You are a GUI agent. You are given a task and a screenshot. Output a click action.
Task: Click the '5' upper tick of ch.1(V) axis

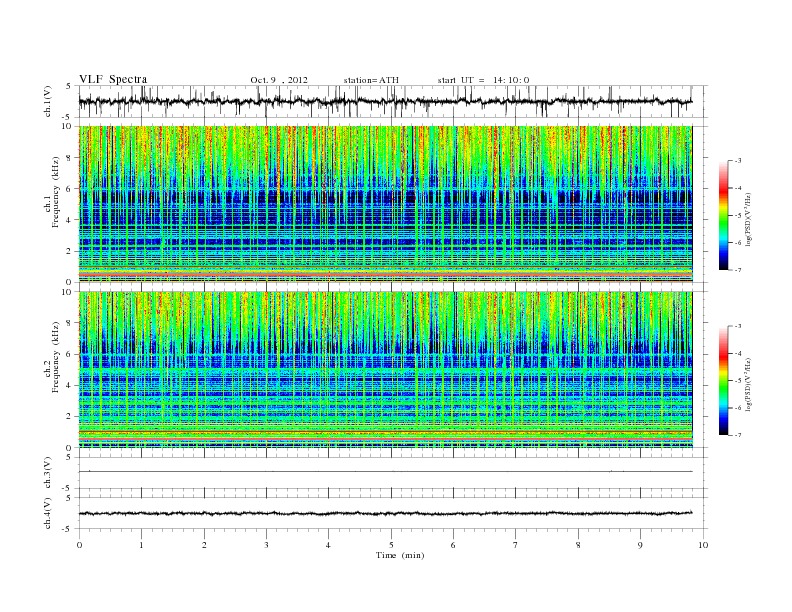point(69,86)
